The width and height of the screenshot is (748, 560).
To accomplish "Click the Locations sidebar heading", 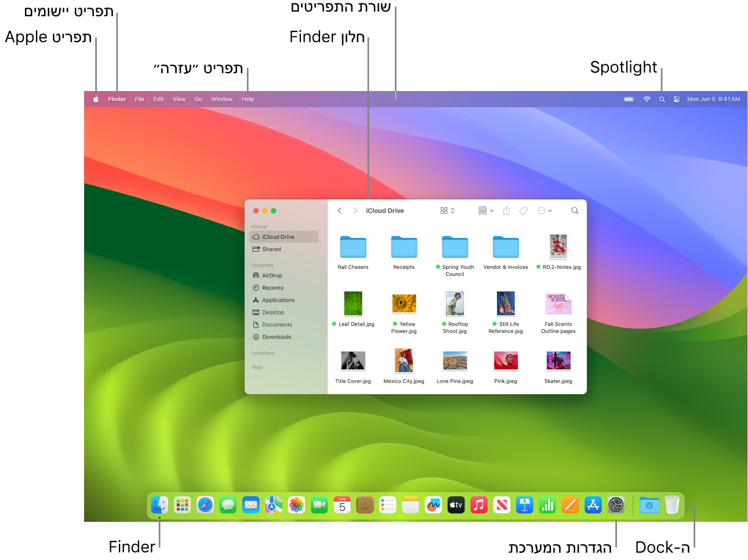I will pyautogui.click(x=263, y=352).
